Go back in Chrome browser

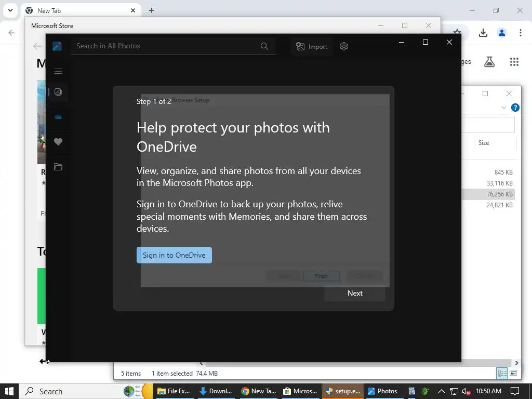[11, 33]
